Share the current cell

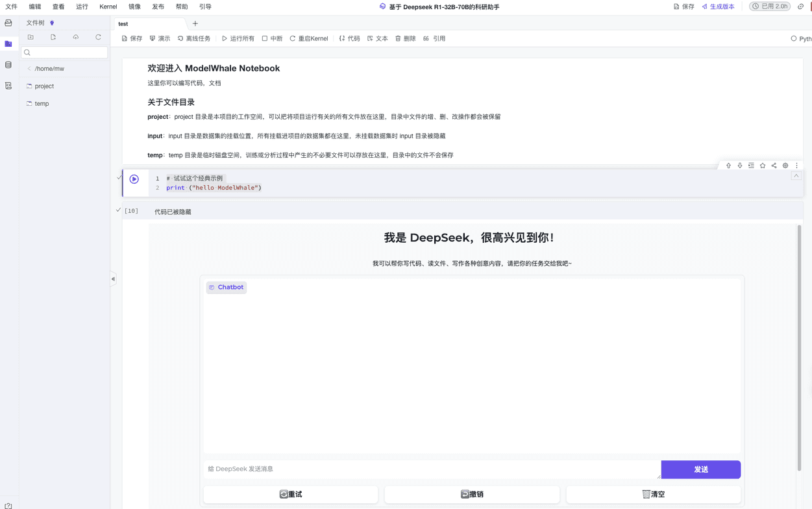point(774,166)
